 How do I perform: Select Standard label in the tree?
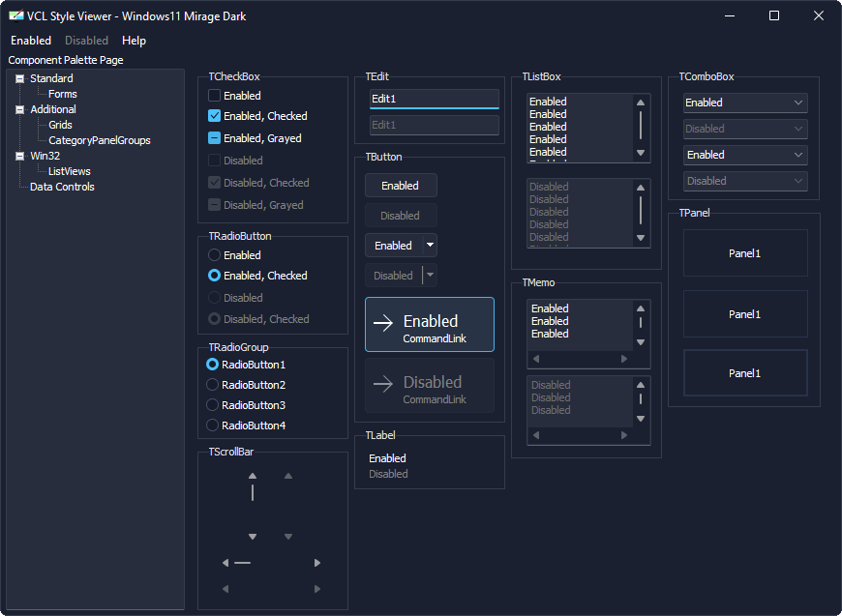(x=51, y=79)
